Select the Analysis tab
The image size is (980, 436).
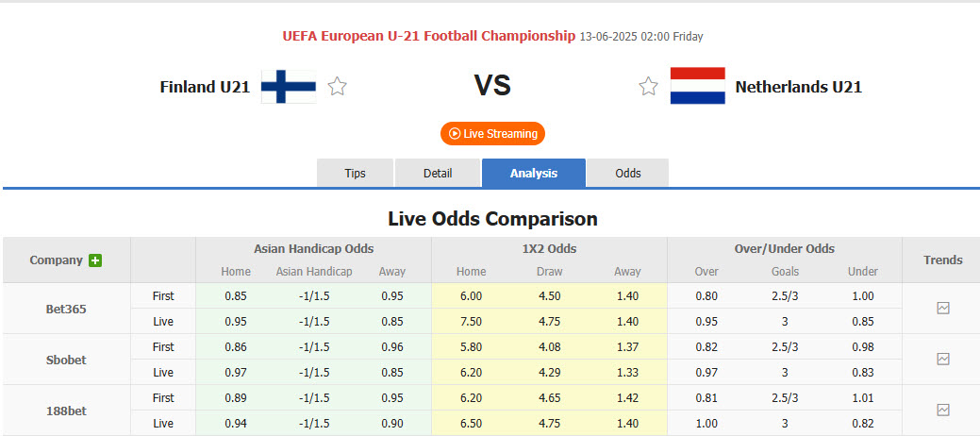(x=533, y=173)
